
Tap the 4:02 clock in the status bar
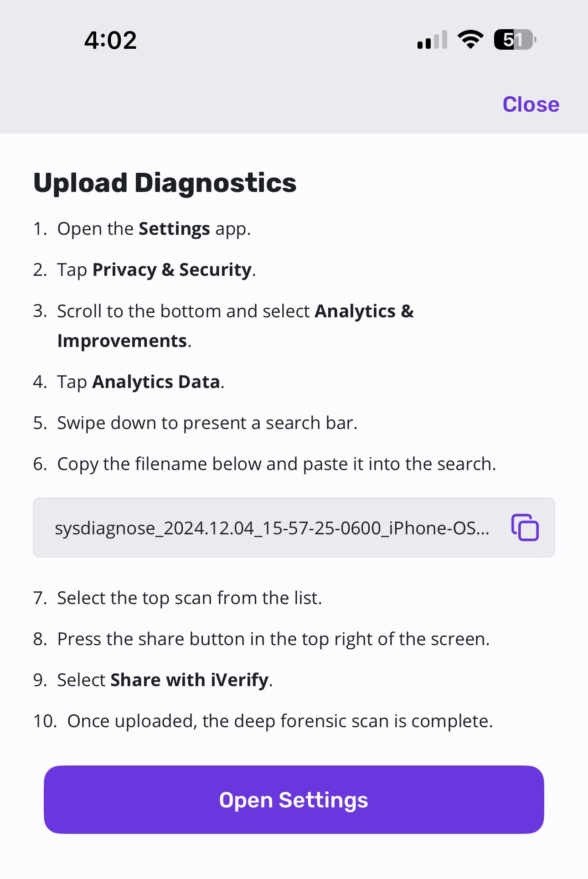click(110, 40)
